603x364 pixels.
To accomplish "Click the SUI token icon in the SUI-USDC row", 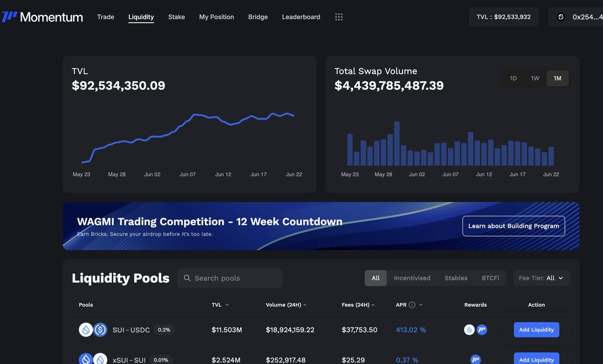I will click(x=86, y=330).
